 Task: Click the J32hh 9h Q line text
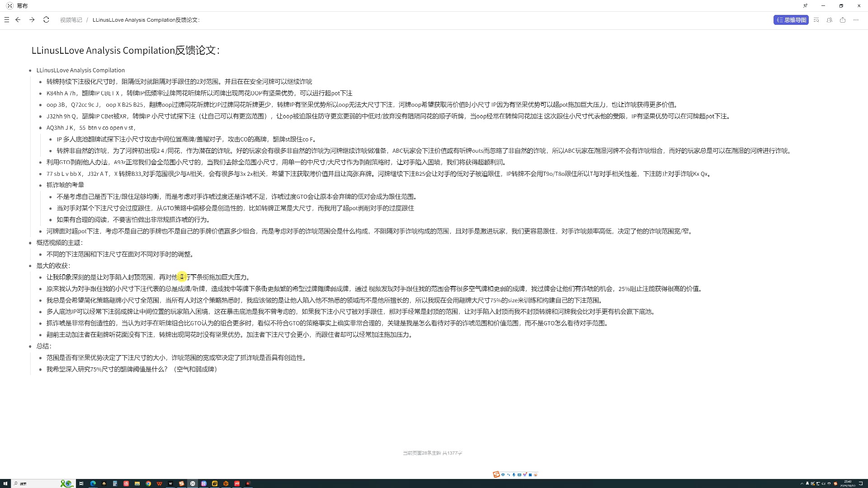coord(388,116)
